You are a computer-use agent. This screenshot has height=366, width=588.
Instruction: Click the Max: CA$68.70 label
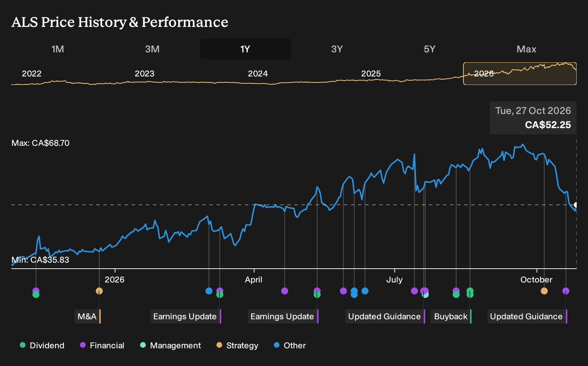tap(40, 143)
